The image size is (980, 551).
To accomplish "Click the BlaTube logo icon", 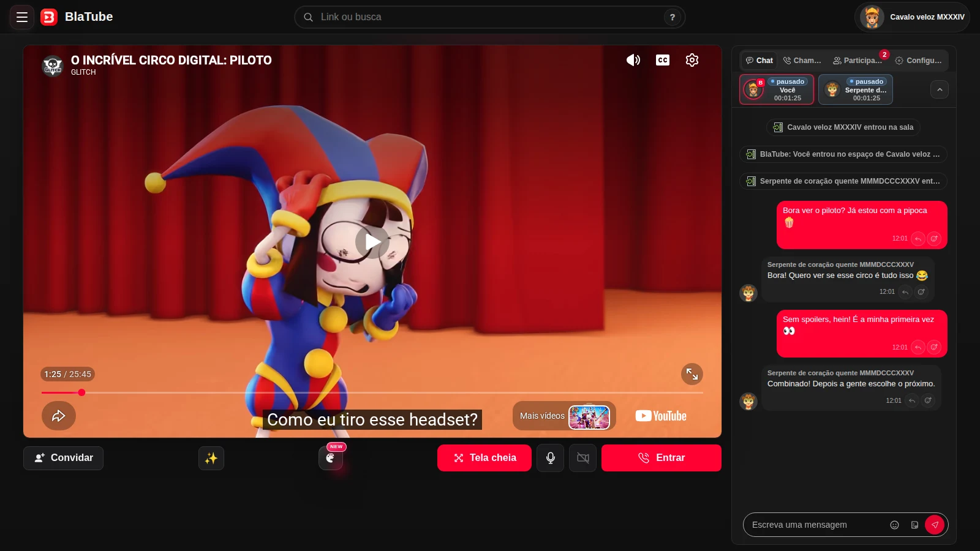I will (x=49, y=17).
